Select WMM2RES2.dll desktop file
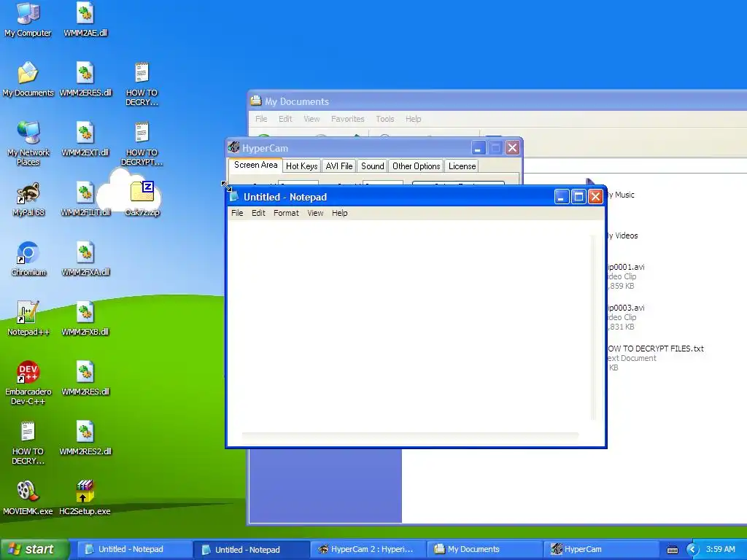 85,438
